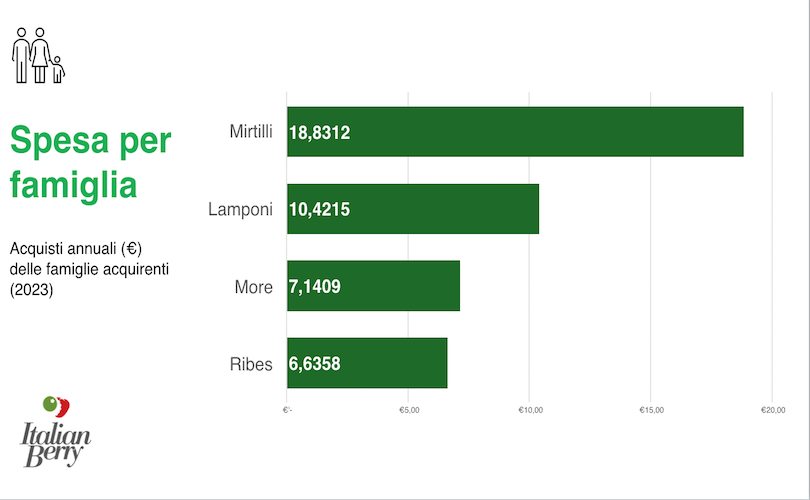Click the family silhouette icon
The image size is (810, 500).
[38, 55]
